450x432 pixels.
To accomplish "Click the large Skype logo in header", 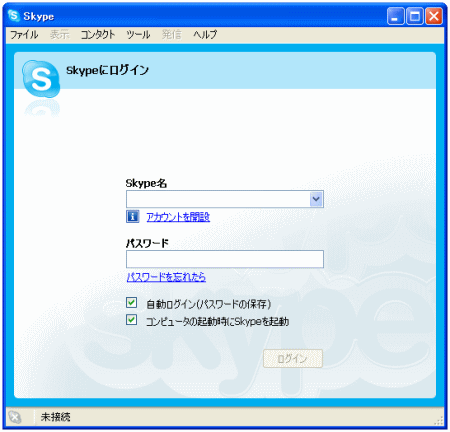I will [x=41, y=79].
